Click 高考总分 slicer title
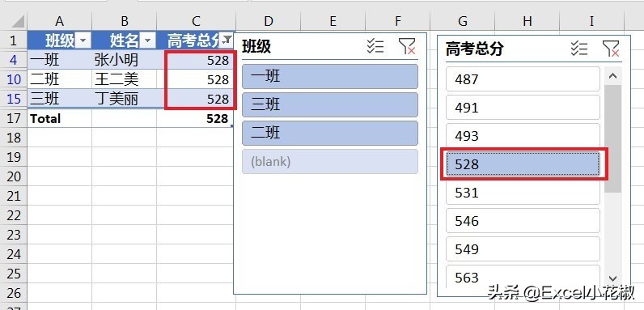The image size is (644, 310). 474,49
